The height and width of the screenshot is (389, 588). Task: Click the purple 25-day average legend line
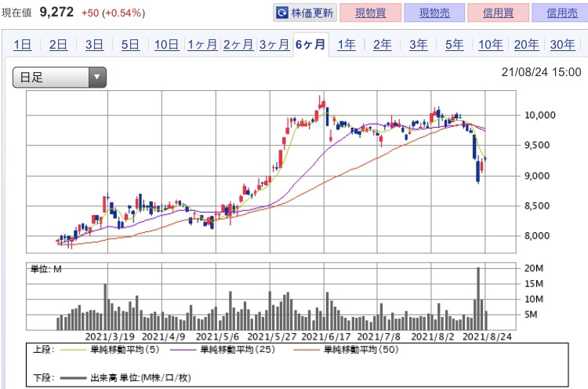(x=183, y=350)
